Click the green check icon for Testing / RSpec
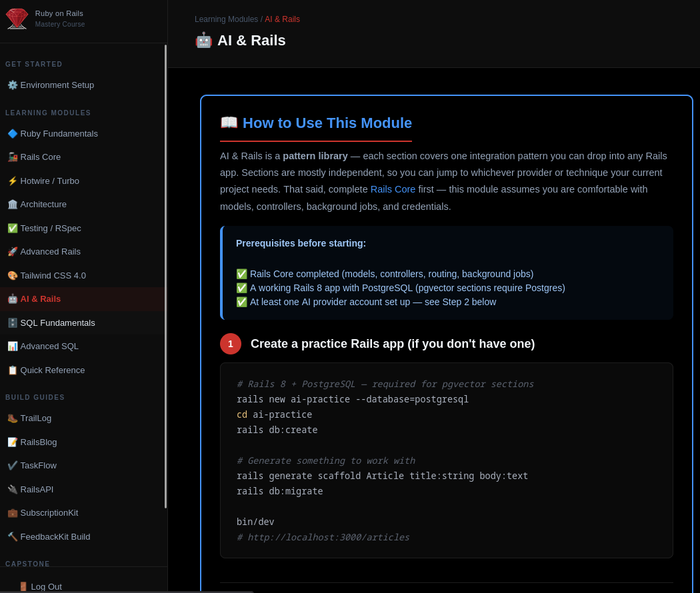The width and height of the screenshot is (700, 593). pos(13,228)
